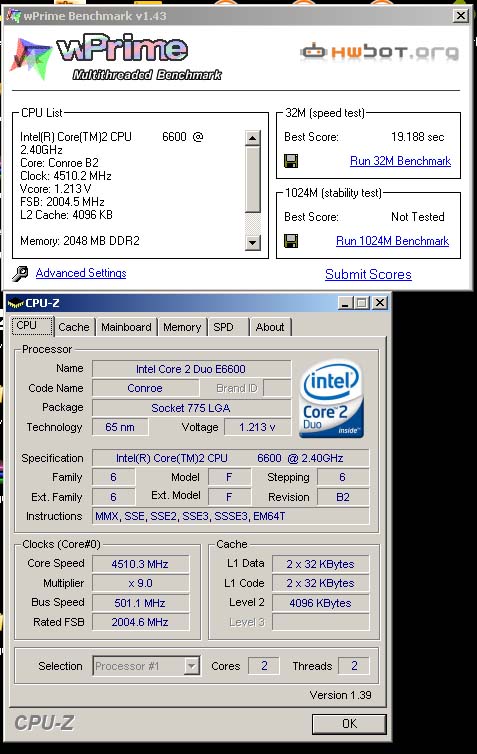The width and height of the screenshot is (477, 754).
Task: Click the Name field Intel Core 2 Duo E6600
Action: click(x=191, y=369)
